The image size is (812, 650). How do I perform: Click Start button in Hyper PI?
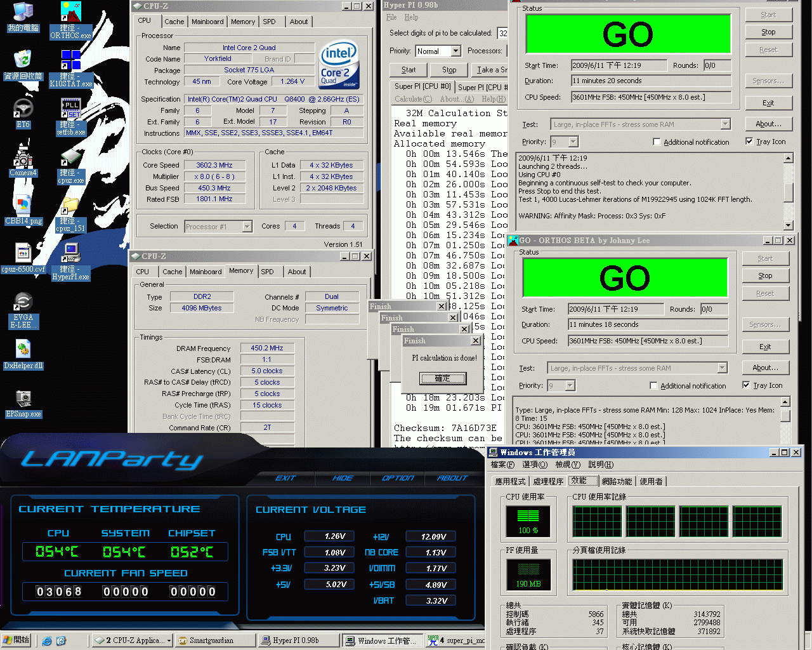pos(409,70)
